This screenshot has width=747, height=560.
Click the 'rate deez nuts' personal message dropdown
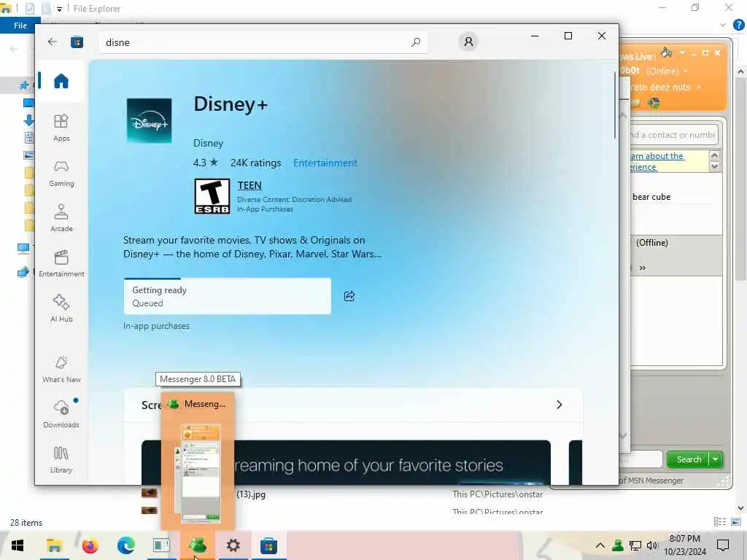click(x=699, y=87)
